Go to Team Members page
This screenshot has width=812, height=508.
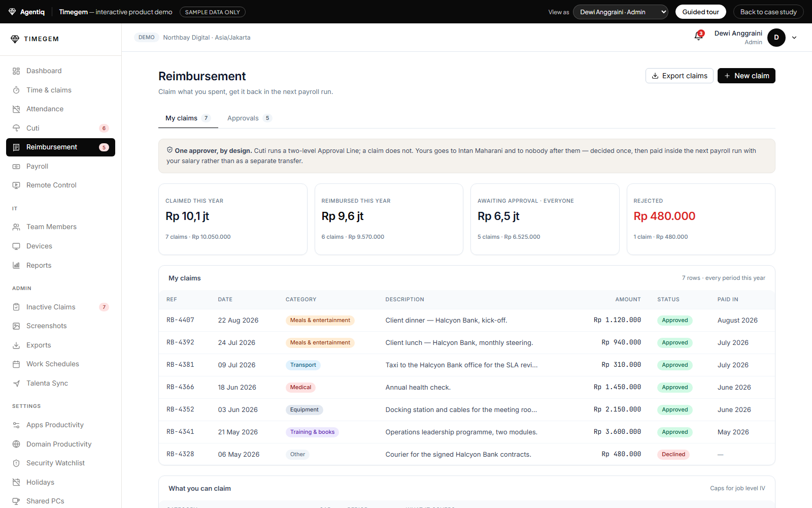pyautogui.click(x=61, y=227)
